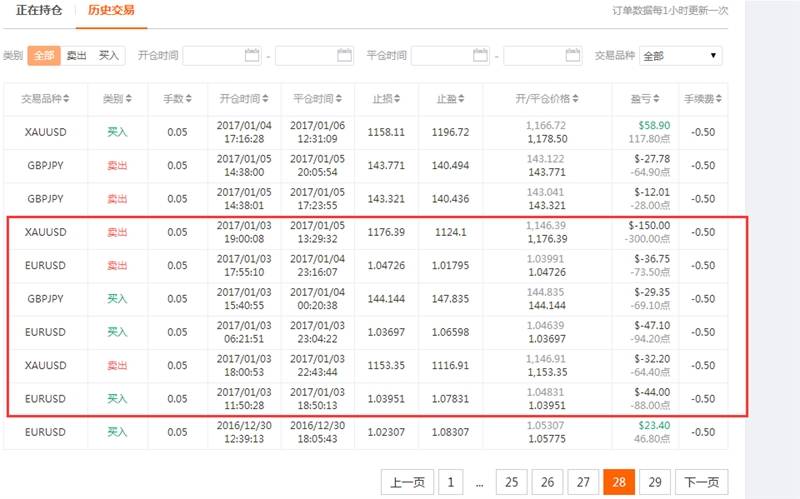The height and width of the screenshot is (499, 800).
Task: Click the $-27.78 loss value
Action: pyautogui.click(x=652, y=159)
